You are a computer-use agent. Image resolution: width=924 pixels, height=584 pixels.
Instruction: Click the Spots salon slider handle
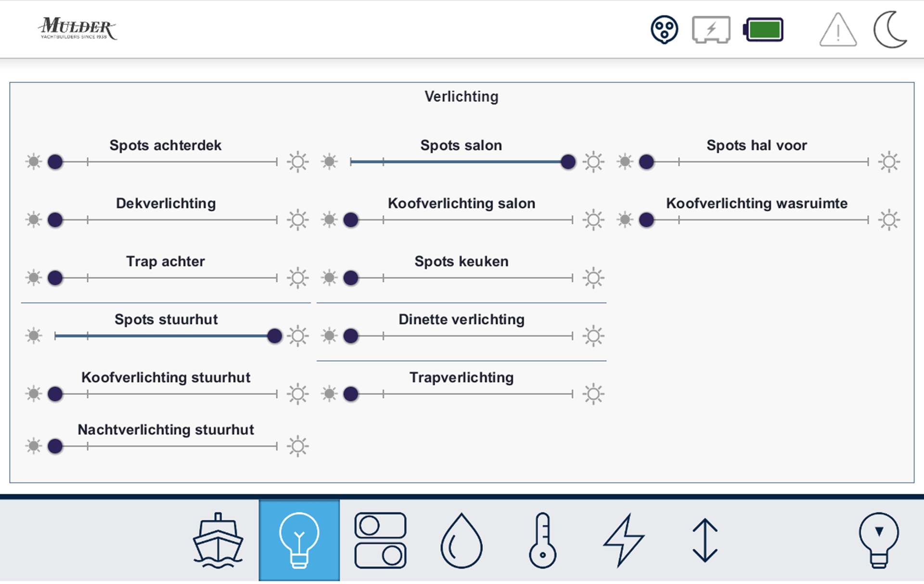click(568, 162)
